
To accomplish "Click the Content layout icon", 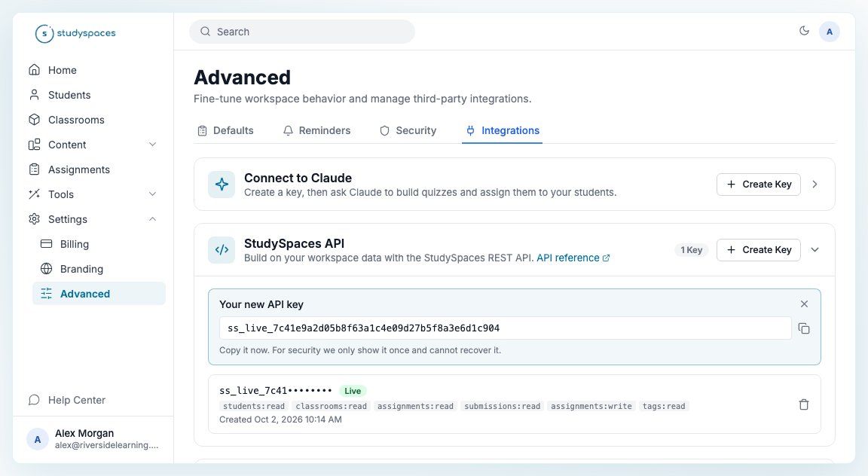I will [x=35, y=145].
